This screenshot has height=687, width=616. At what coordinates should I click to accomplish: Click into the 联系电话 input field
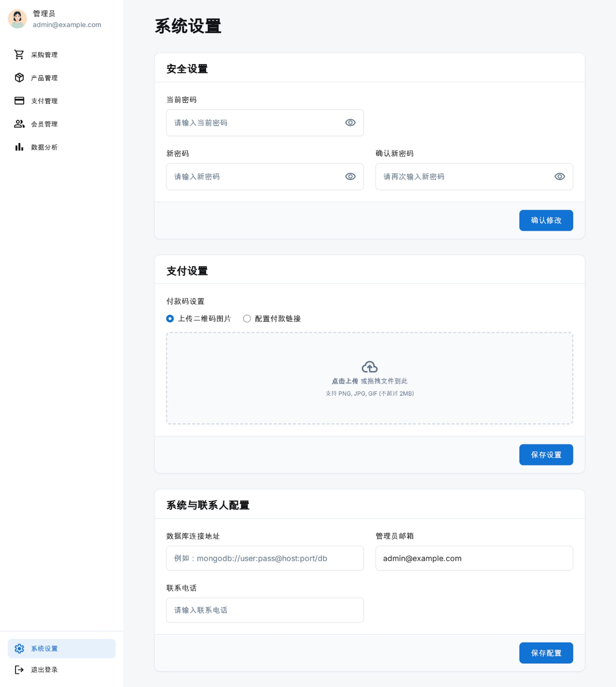(265, 610)
